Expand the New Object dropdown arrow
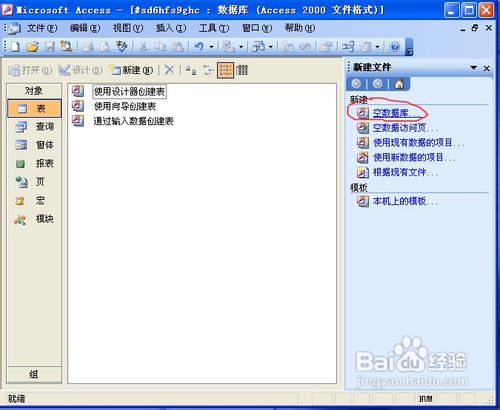 click(377, 47)
